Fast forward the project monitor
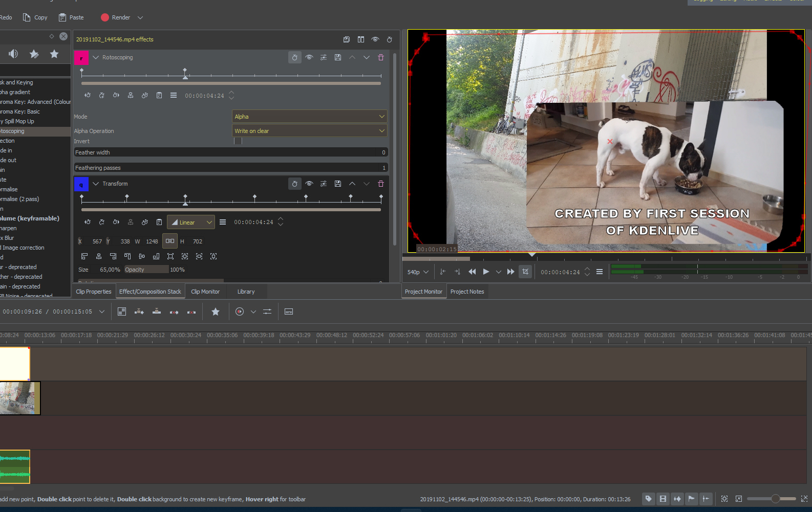This screenshot has width=812, height=512. (511, 272)
